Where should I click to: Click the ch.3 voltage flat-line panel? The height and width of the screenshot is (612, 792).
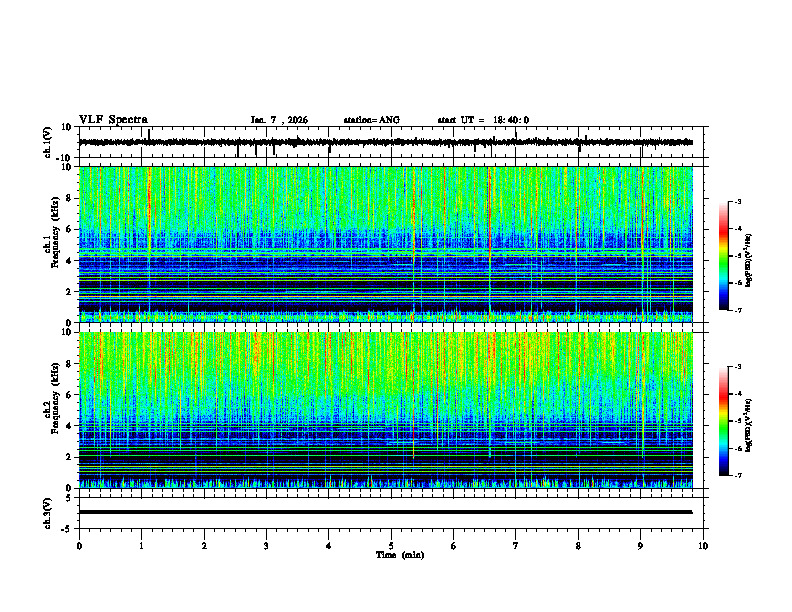(393, 513)
